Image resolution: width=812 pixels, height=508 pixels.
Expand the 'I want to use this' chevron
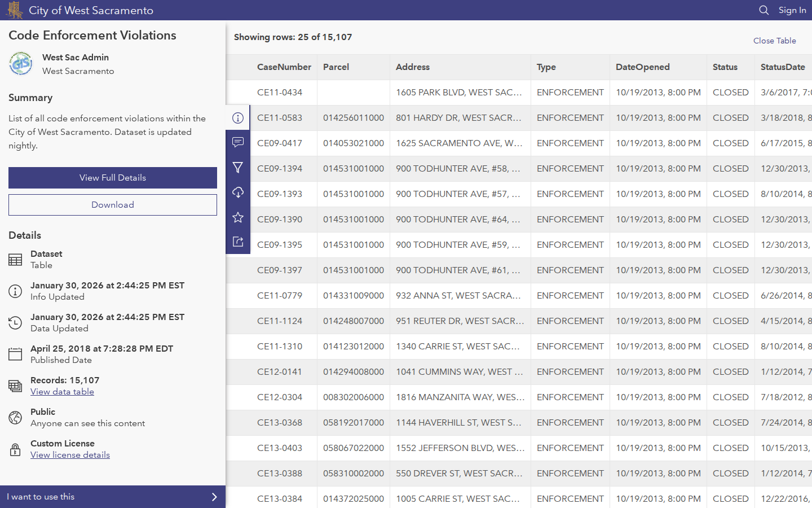(214, 497)
